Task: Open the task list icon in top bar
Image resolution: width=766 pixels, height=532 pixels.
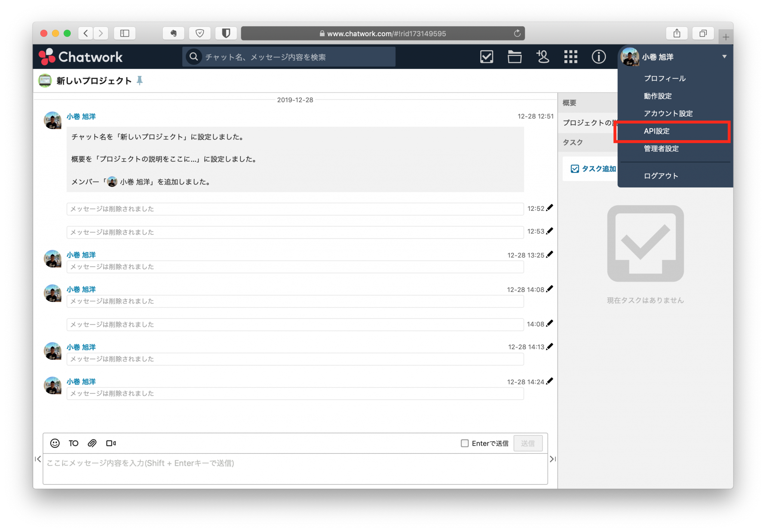Action: [486, 57]
